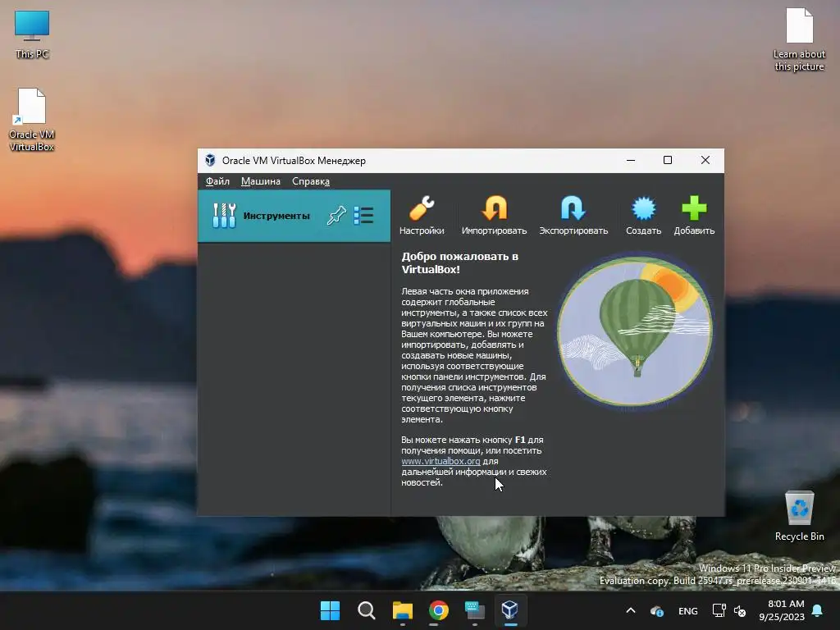840x630 pixels.
Task: Open taskbar Search
Action: tap(367, 610)
